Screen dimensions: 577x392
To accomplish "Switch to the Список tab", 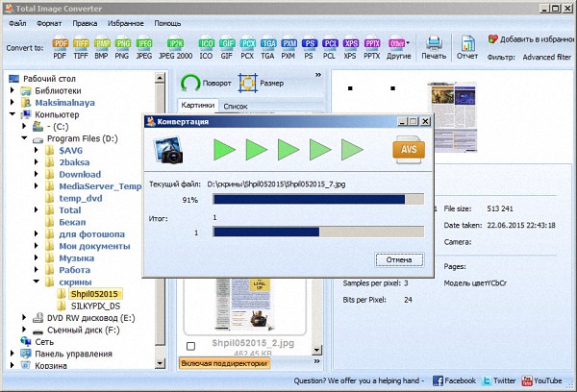I will (236, 107).
